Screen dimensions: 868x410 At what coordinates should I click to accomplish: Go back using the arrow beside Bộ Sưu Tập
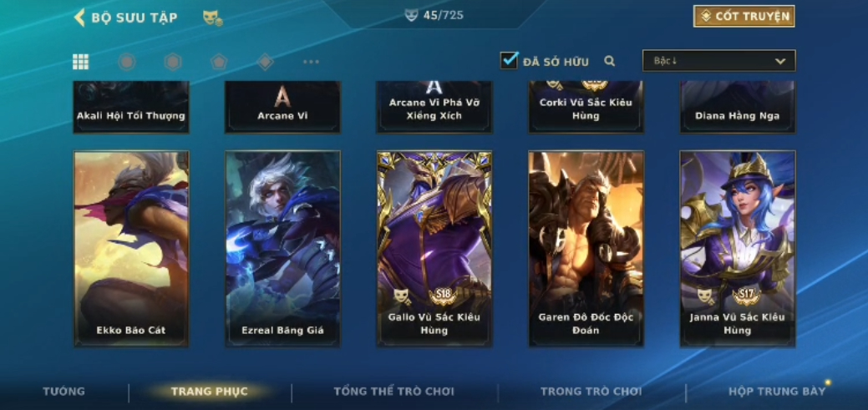tap(79, 18)
